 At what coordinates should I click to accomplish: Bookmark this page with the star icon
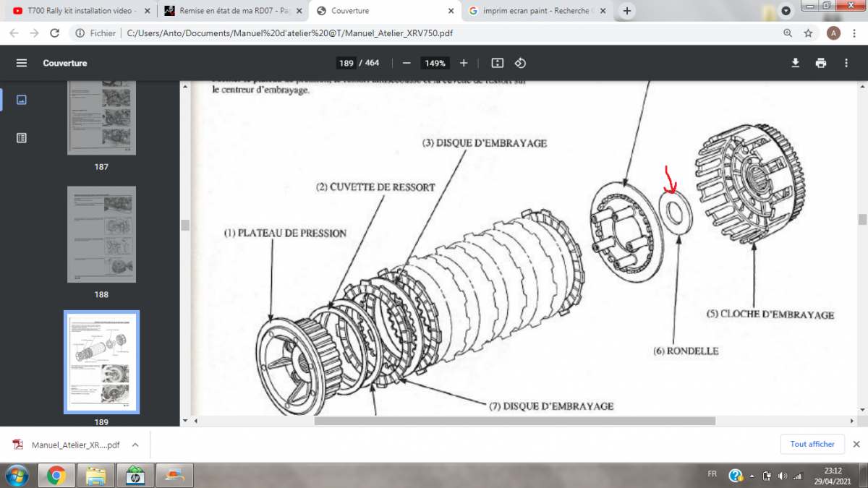coord(809,33)
